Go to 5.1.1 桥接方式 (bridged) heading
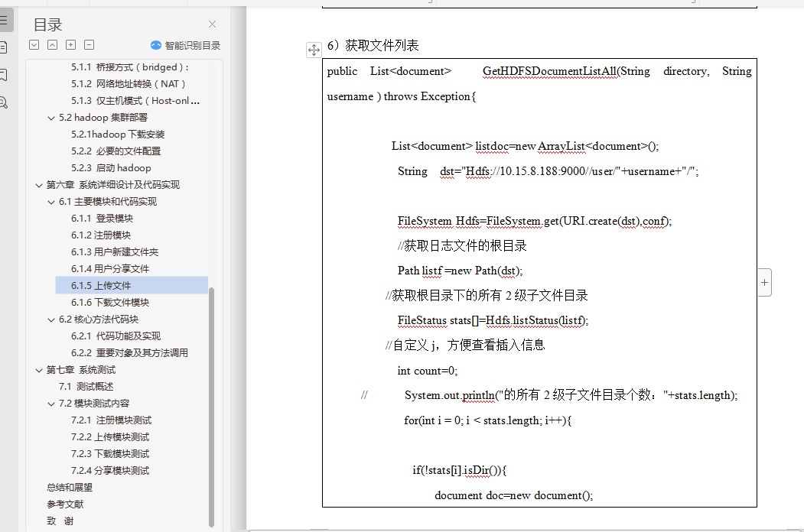Image resolution: width=804 pixels, height=532 pixels. (x=130, y=67)
